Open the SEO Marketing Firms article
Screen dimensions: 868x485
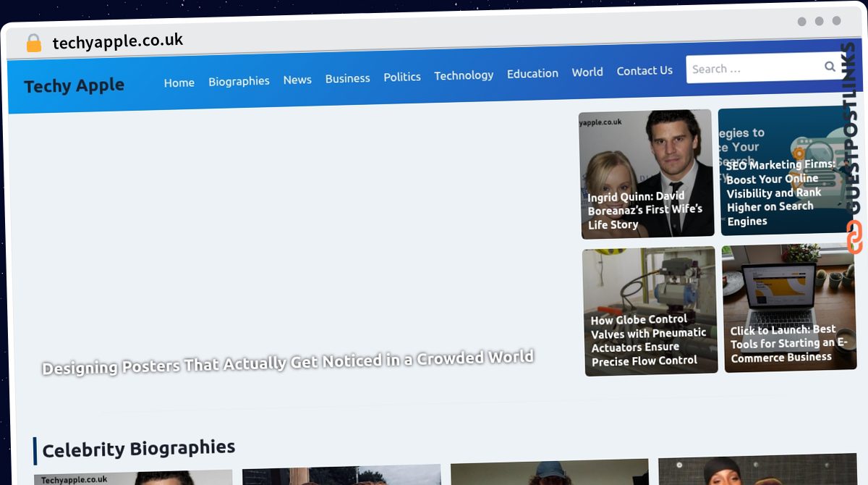point(780,193)
